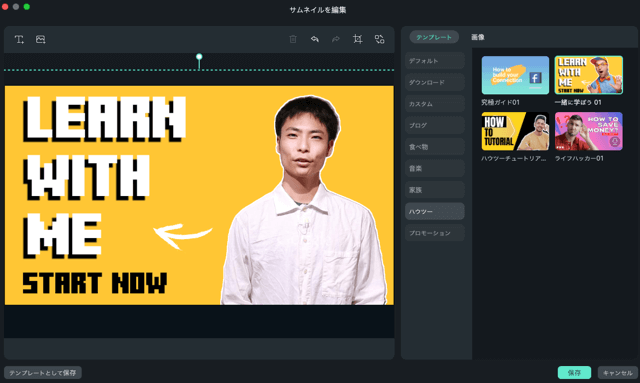Viewport: 640px width, 383px height.
Task: Pick the 究極ガイド01 template thumbnail
Action: [515, 75]
